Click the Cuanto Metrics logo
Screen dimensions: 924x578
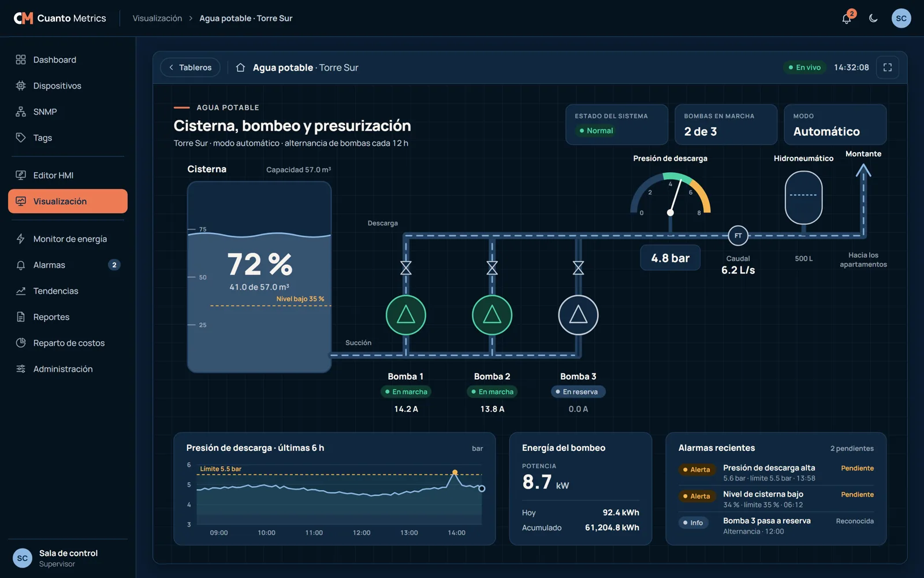60,18
